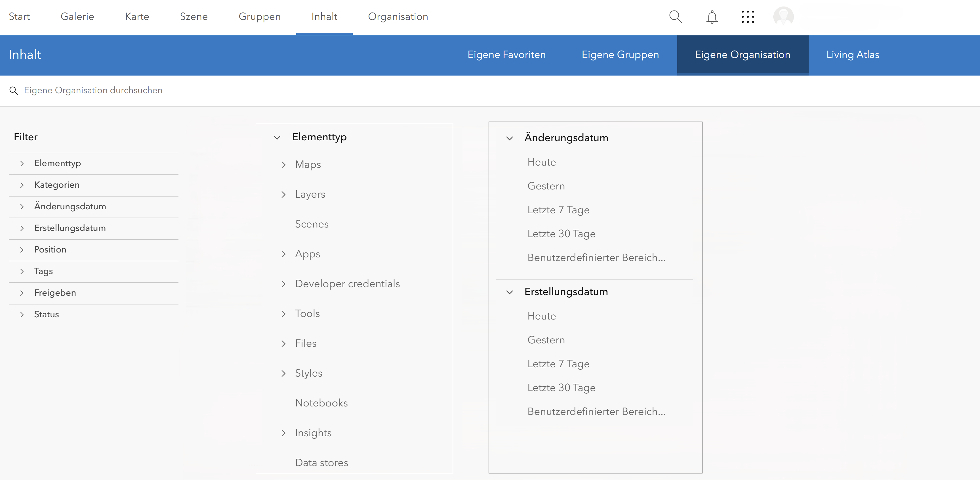The height and width of the screenshot is (480, 980).
Task: Click the search icon beside organisation search field
Action: tap(14, 90)
